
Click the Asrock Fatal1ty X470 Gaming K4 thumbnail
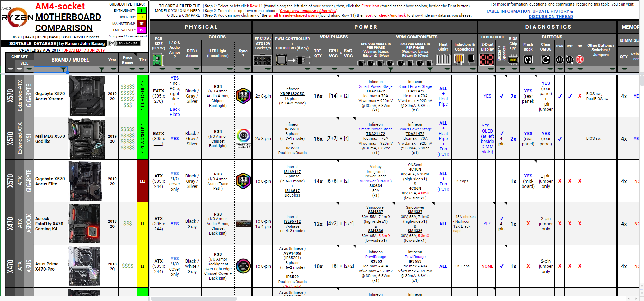click(84, 224)
